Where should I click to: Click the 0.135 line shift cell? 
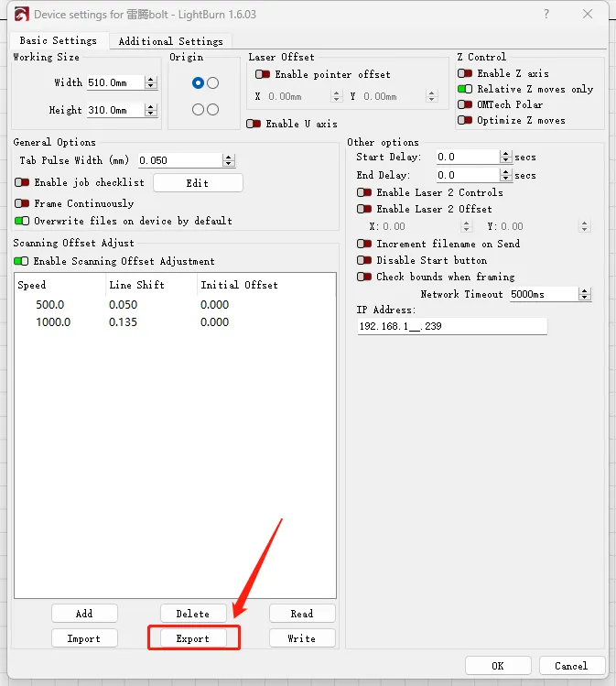tap(123, 322)
